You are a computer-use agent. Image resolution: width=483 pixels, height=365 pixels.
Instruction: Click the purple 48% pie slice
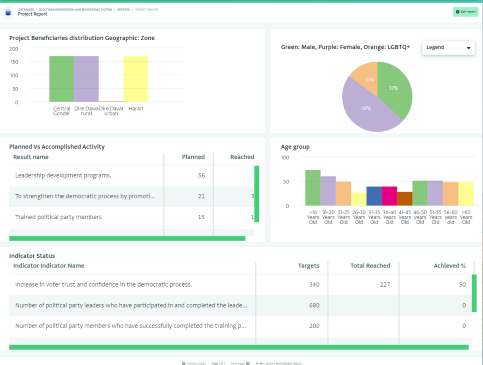(x=365, y=108)
